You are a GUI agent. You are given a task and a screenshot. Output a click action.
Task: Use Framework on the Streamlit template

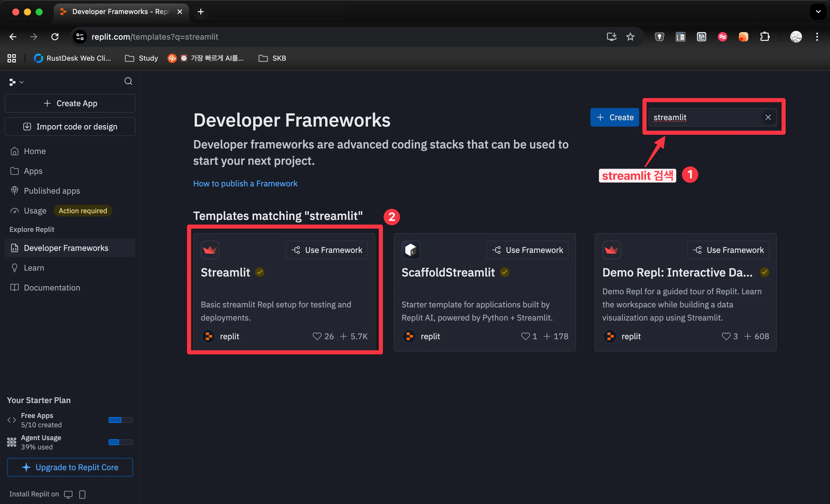[x=326, y=250]
